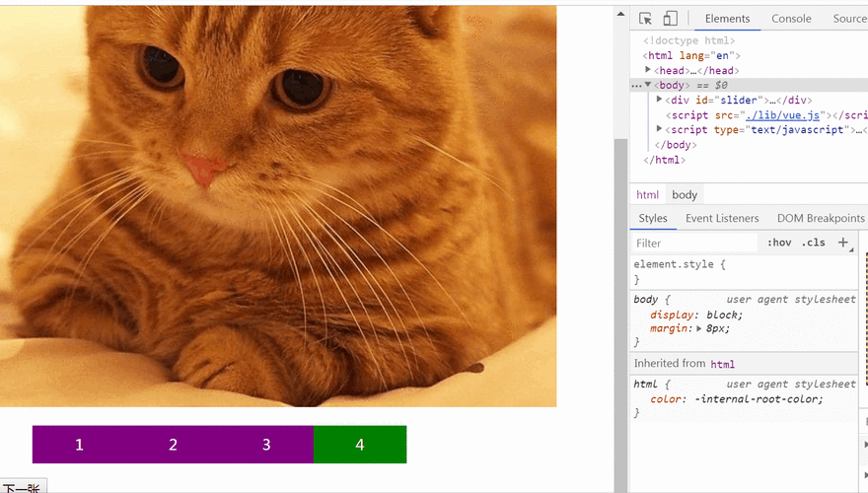Image resolution: width=868 pixels, height=493 pixels.
Task: Click the display: block declaration
Action: click(x=695, y=315)
